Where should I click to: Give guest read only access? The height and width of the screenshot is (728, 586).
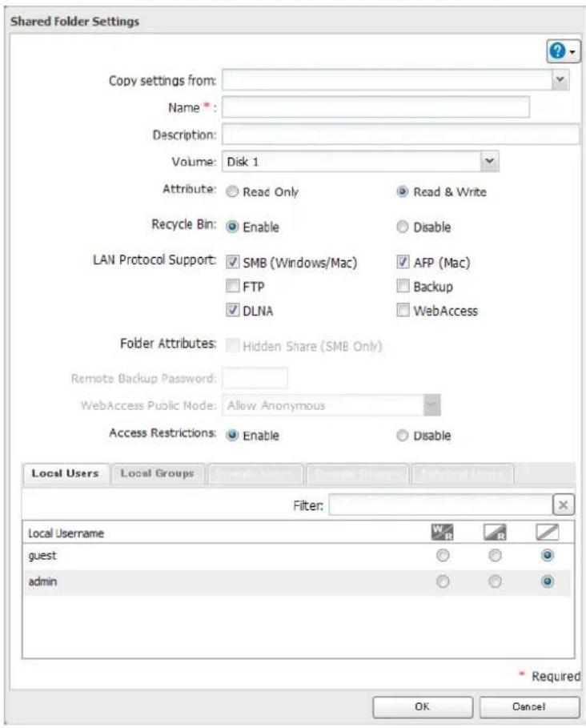(495, 555)
